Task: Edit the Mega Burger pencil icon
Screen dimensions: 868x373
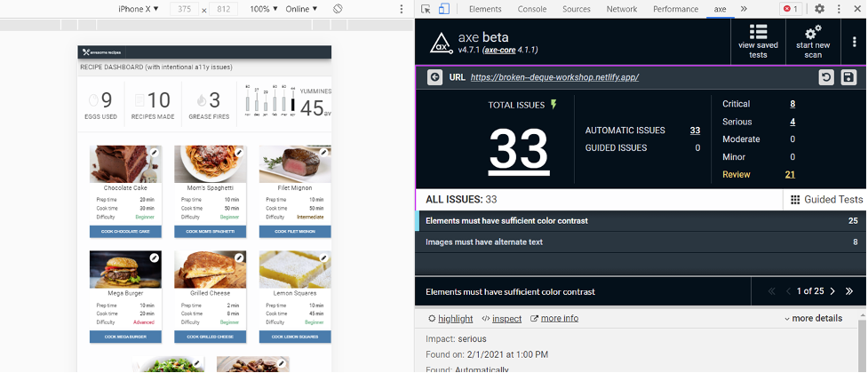Action: (155, 258)
